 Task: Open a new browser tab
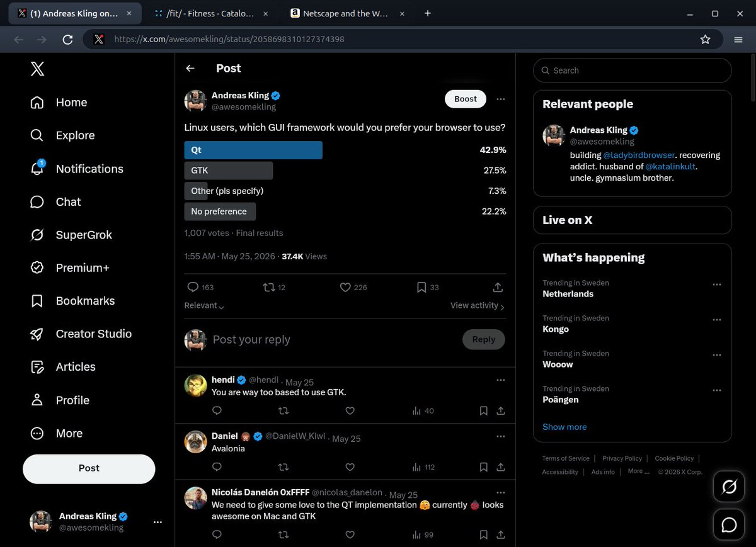coord(428,13)
